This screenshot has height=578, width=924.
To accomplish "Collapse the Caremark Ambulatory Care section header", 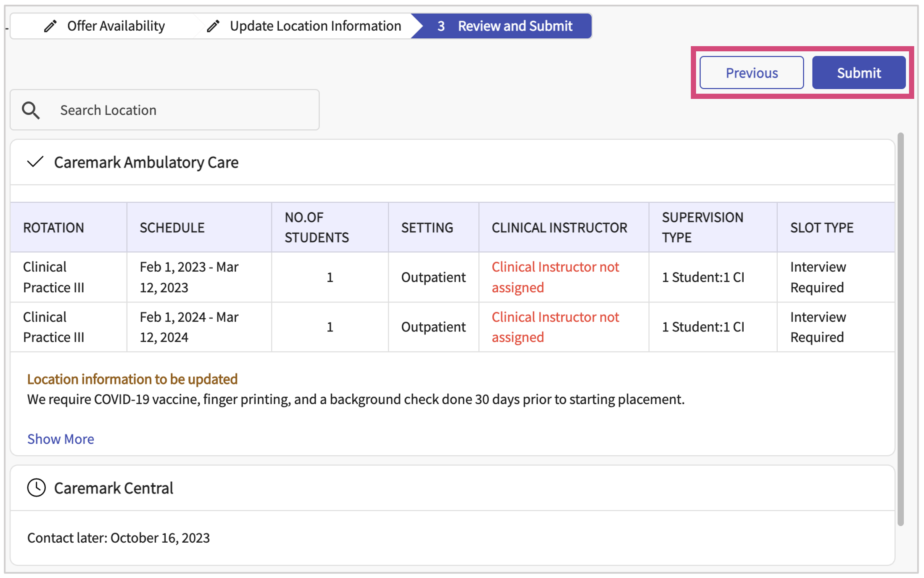I will [x=452, y=162].
